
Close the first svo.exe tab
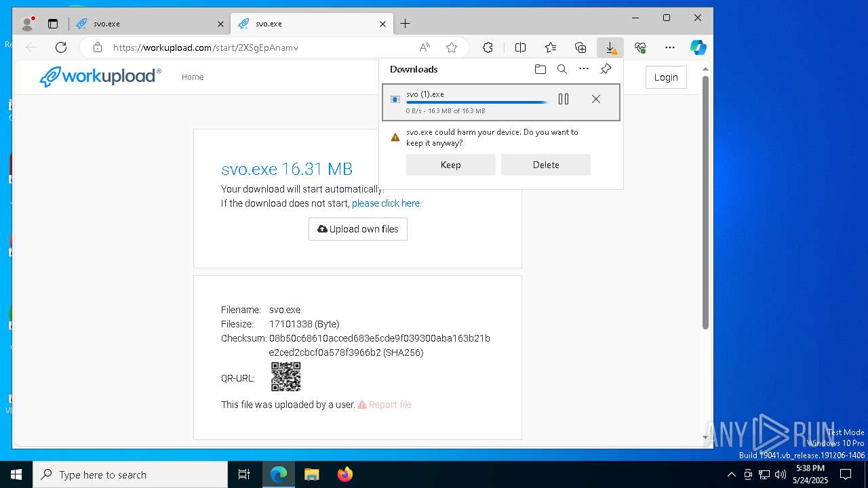[x=220, y=24]
